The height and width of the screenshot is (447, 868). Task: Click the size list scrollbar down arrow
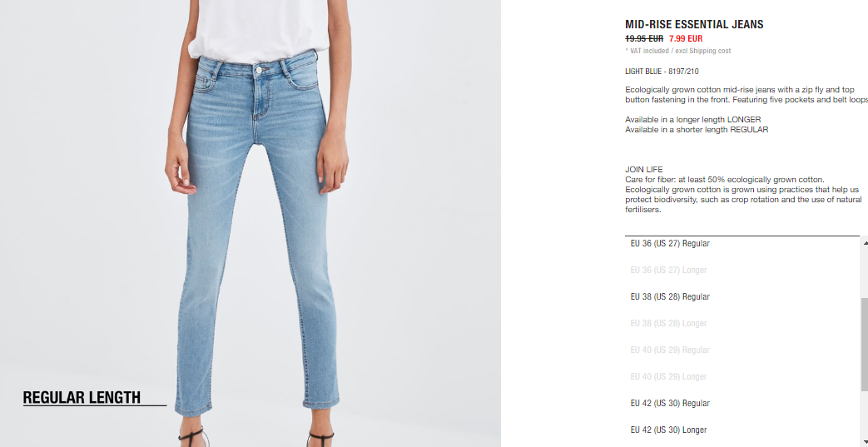[x=864, y=442]
